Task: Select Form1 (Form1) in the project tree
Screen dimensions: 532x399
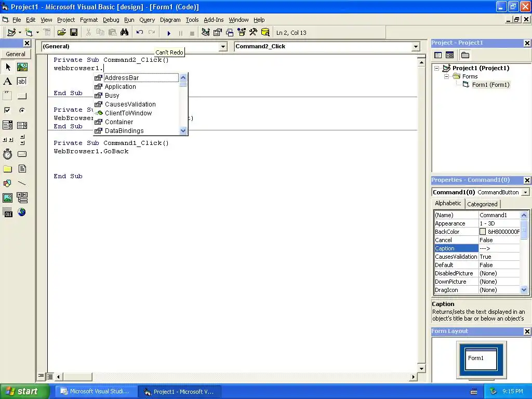Action: [490, 85]
